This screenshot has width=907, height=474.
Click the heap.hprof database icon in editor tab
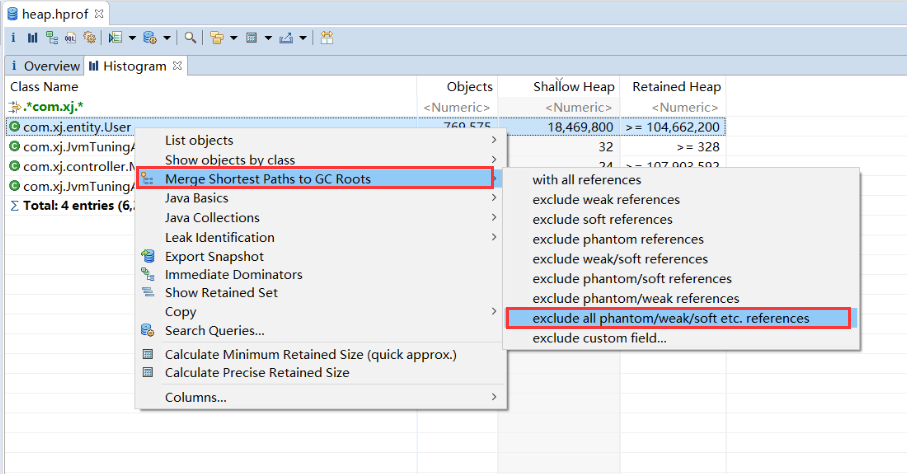[x=12, y=13]
